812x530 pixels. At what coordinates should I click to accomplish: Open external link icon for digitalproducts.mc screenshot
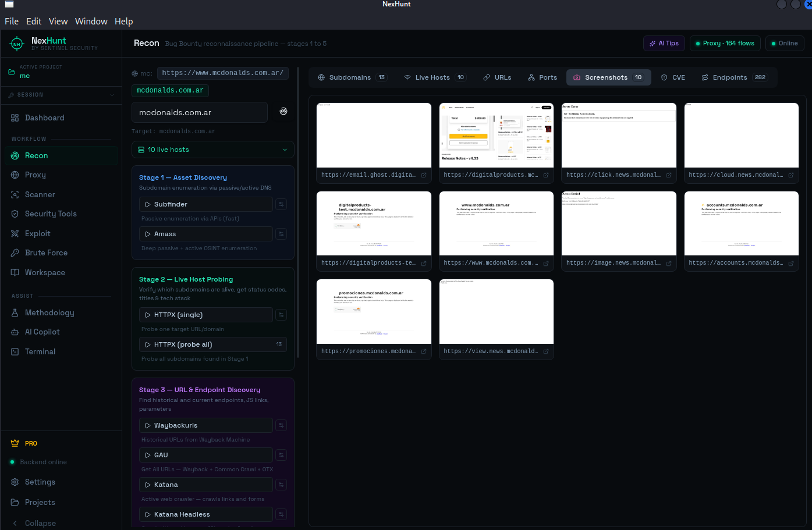(546, 175)
